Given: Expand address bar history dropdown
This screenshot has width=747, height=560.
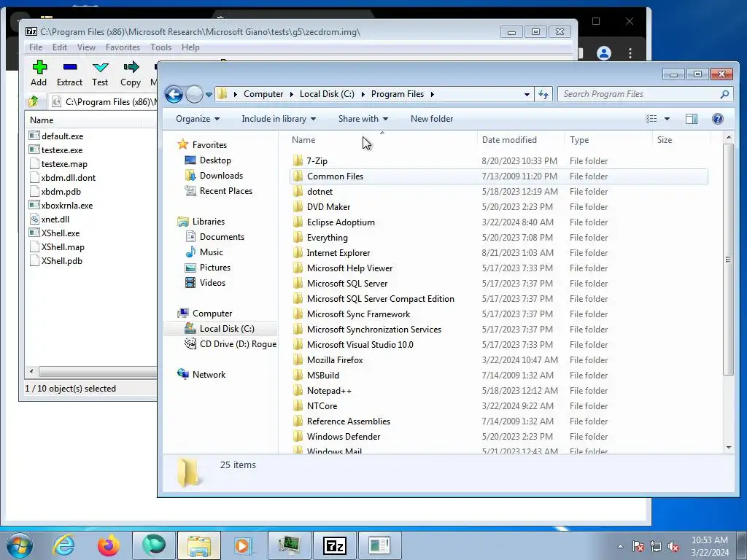Looking at the screenshot, I should coord(527,94).
